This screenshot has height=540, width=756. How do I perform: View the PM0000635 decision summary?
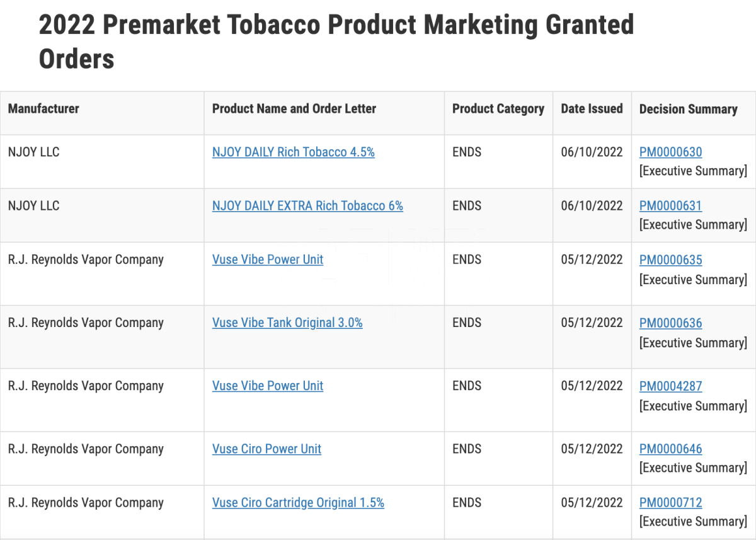tap(670, 260)
